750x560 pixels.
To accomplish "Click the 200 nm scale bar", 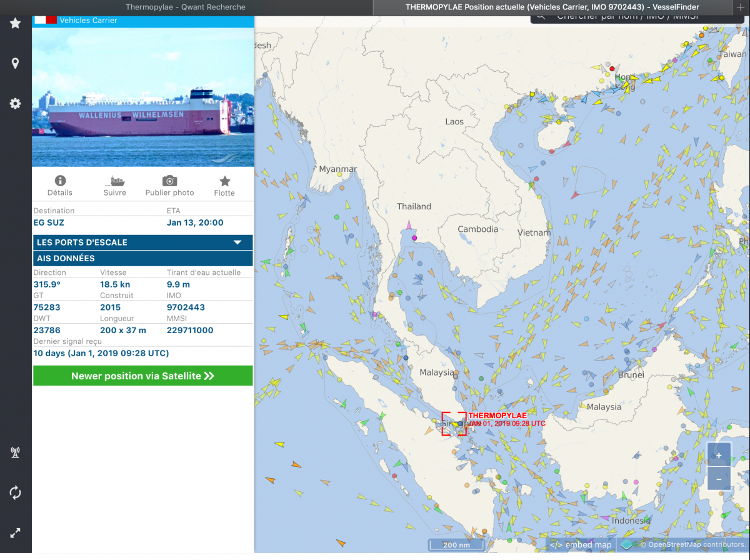I will pos(456,545).
